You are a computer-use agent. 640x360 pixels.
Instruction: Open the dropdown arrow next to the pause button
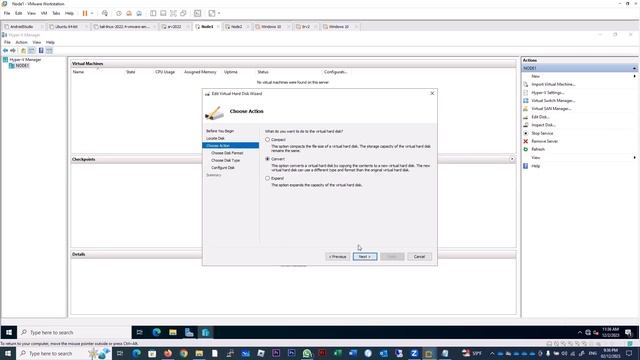[x=92, y=13]
